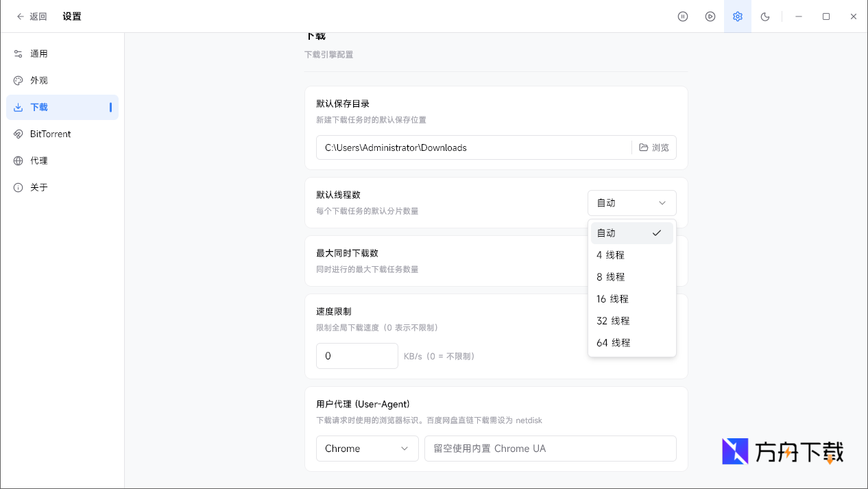
Task: Select the 通用 sidebar icon
Action: pos(16,53)
